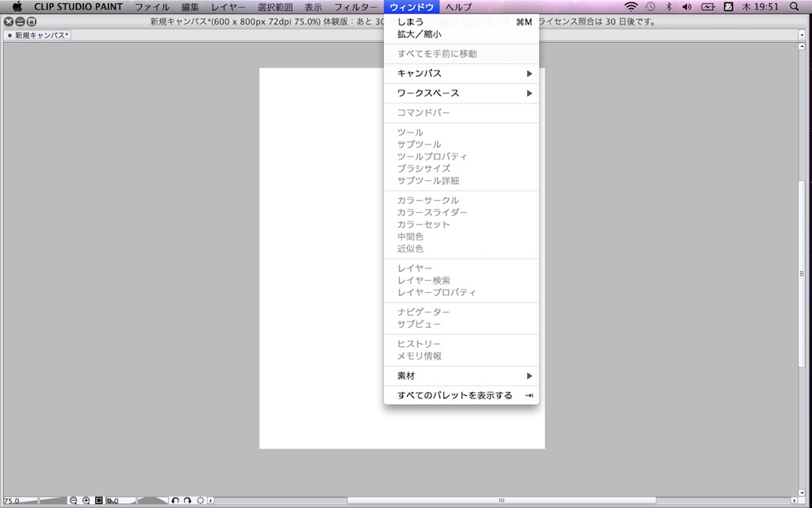Click the reset rotation sun-shaped icon
This screenshot has height=508, width=812.
click(201, 501)
